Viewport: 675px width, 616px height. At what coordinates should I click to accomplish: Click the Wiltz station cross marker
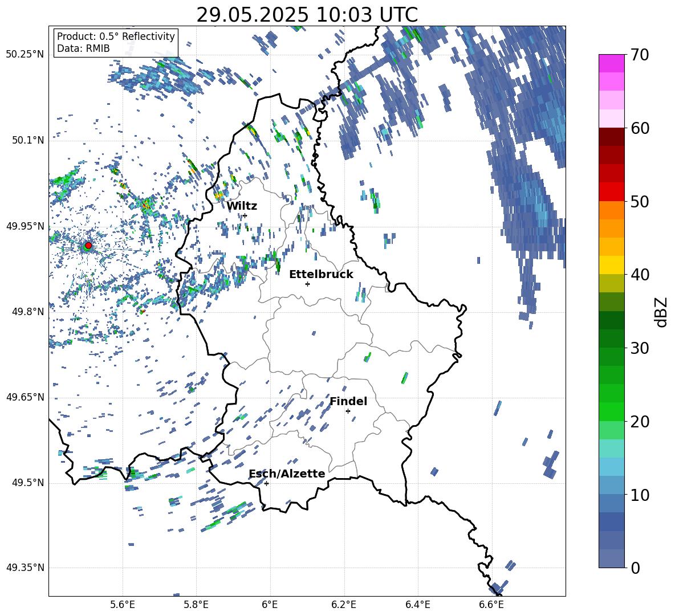coord(245,215)
